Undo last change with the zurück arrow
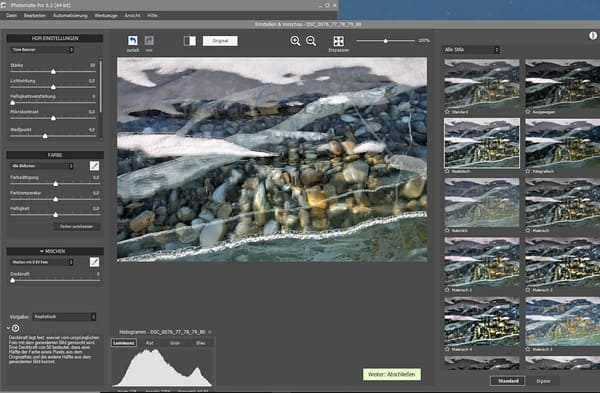The image size is (600, 393). 132,41
